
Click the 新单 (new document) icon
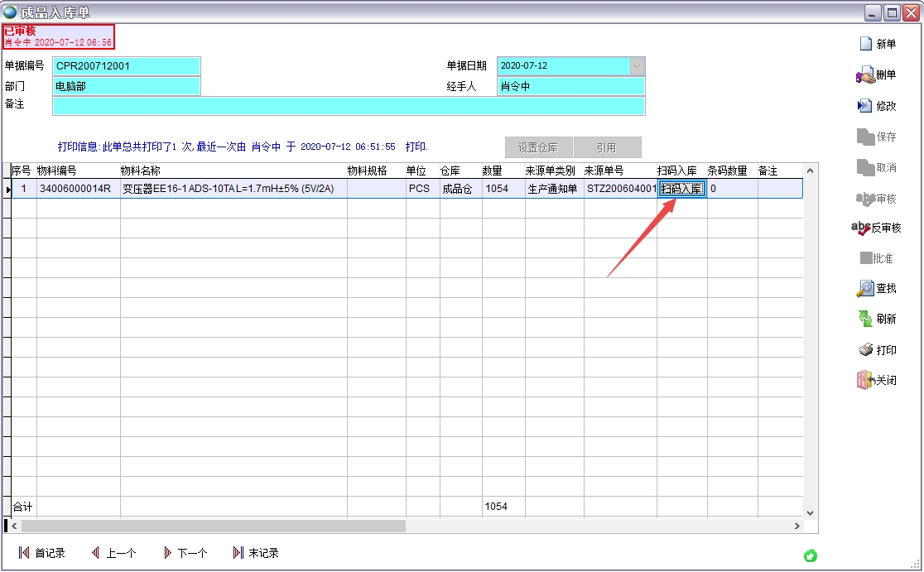(866, 44)
